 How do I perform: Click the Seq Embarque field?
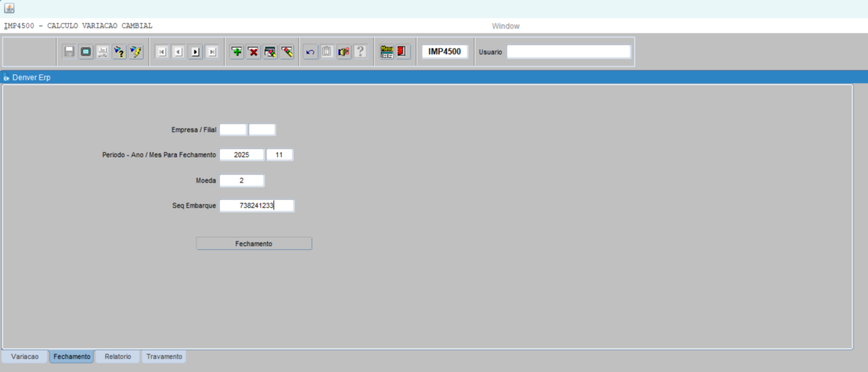[257, 206]
